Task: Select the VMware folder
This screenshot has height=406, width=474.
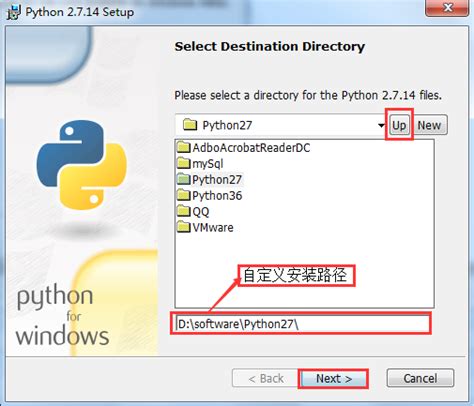Action: pos(205,228)
